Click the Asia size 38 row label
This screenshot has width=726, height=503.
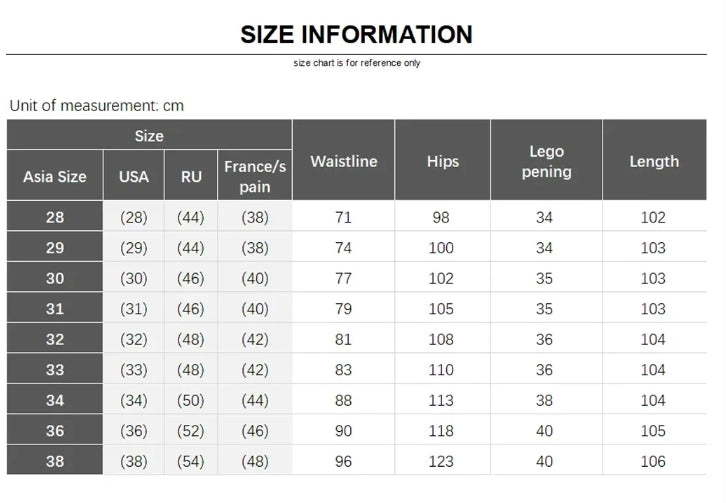55,461
